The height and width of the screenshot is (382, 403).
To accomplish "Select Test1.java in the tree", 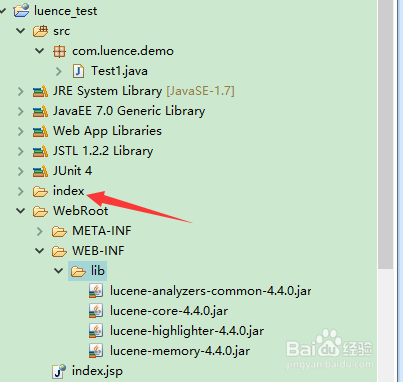I will click(119, 71).
